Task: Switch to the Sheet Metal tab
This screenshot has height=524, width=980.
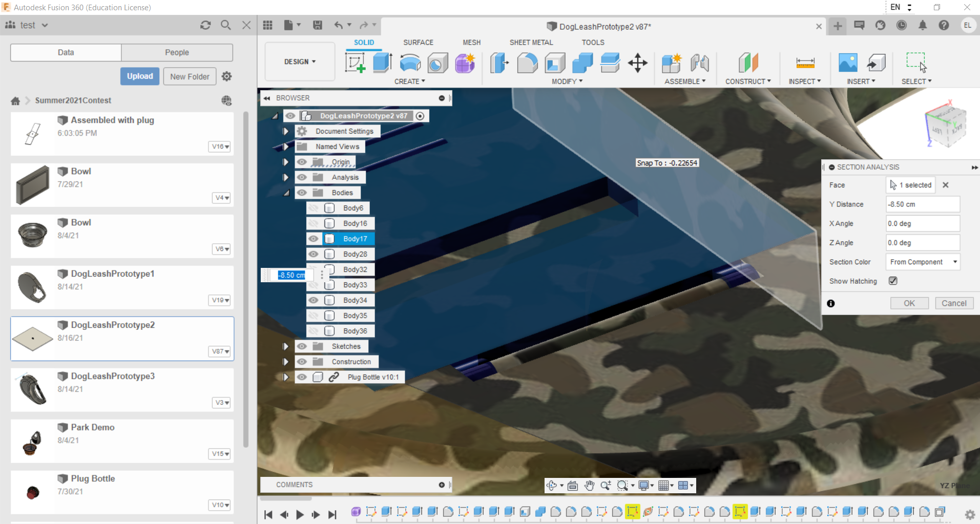Action: 531,42
